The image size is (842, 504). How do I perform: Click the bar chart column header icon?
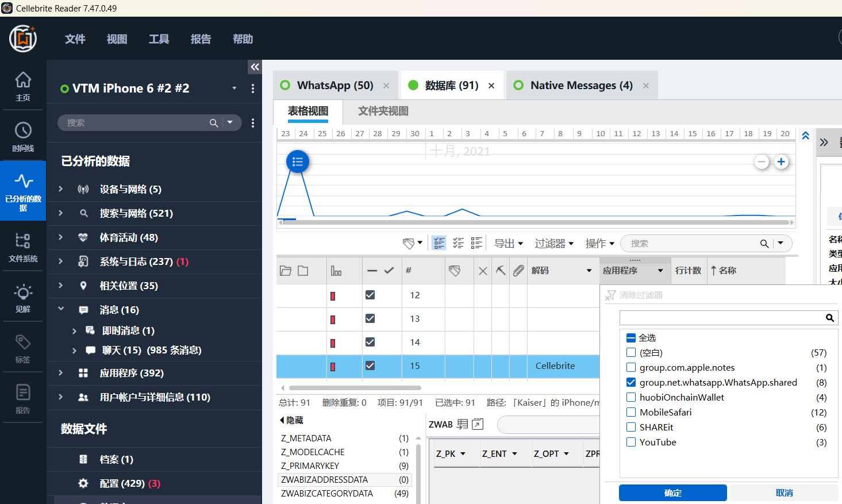[x=336, y=271]
